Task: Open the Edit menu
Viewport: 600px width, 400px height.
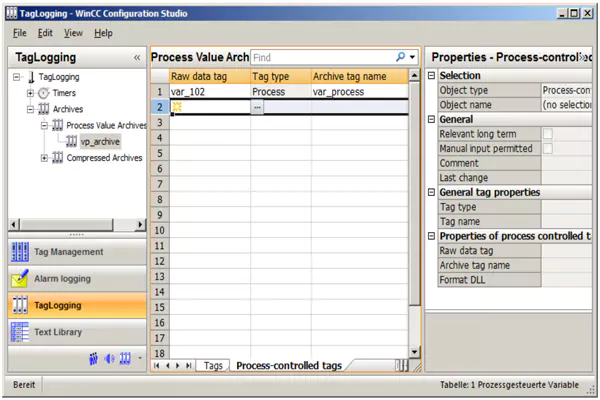Action: coord(45,33)
